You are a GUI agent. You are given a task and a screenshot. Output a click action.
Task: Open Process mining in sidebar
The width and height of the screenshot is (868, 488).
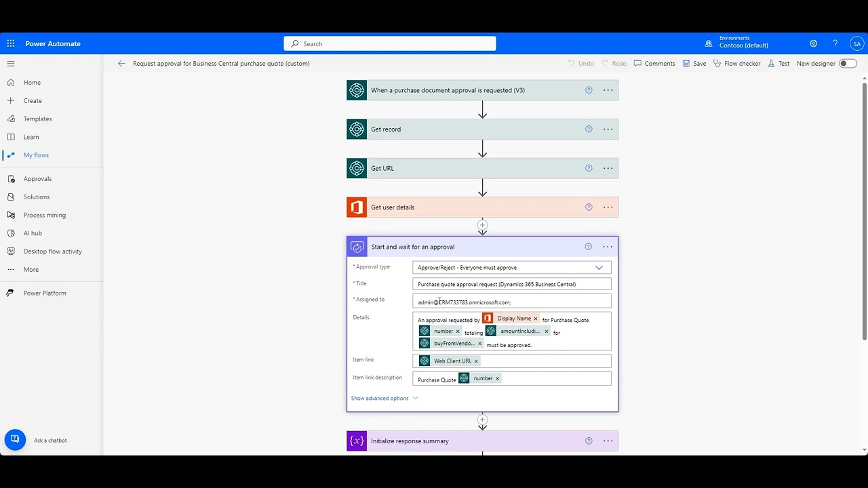[x=45, y=216]
